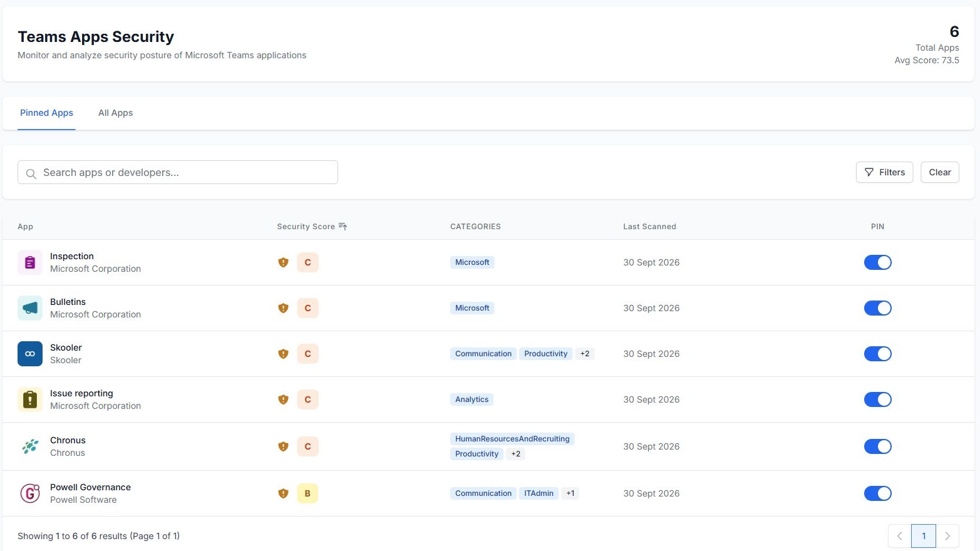This screenshot has width=980, height=551.
Task: Click the shield icon in Inspection row
Action: 283,262
